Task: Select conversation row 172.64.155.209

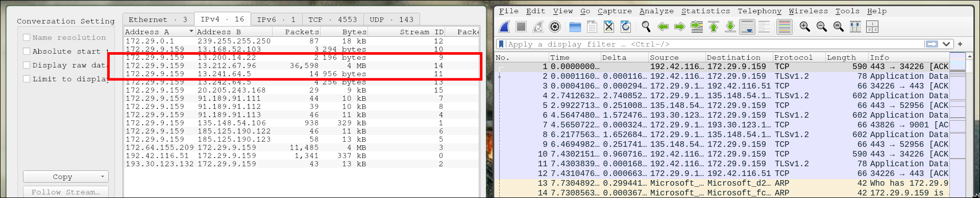Action: pos(302,147)
